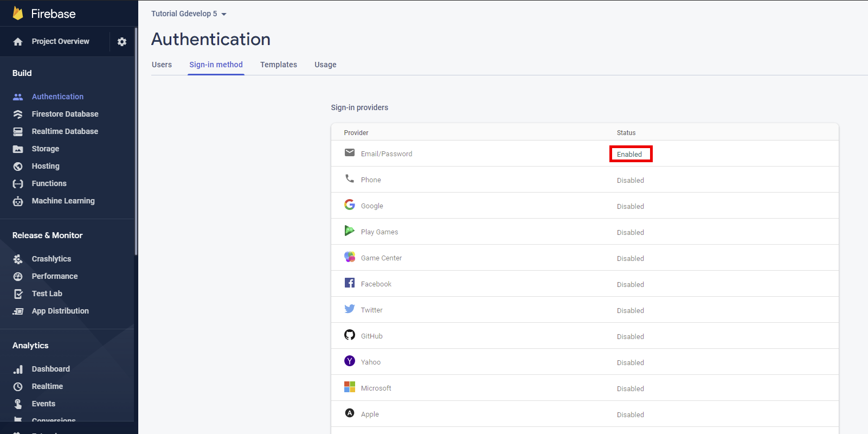
Task: Click the Facebook provider icon
Action: pyautogui.click(x=350, y=283)
